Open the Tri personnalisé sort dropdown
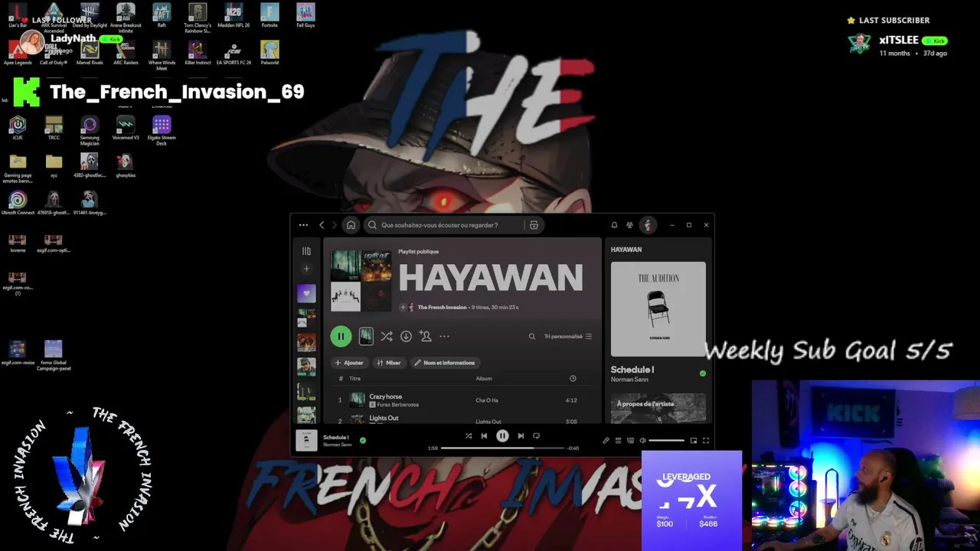 pos(568,336)
